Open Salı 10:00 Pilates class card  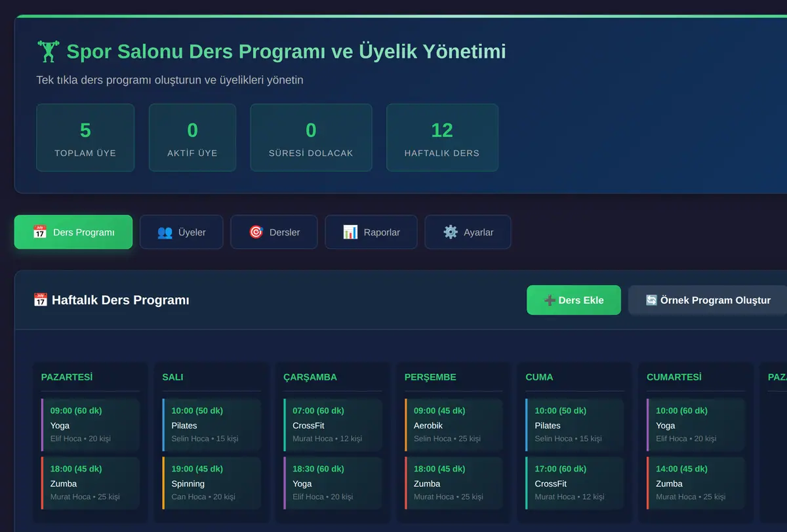click(212, 424)
